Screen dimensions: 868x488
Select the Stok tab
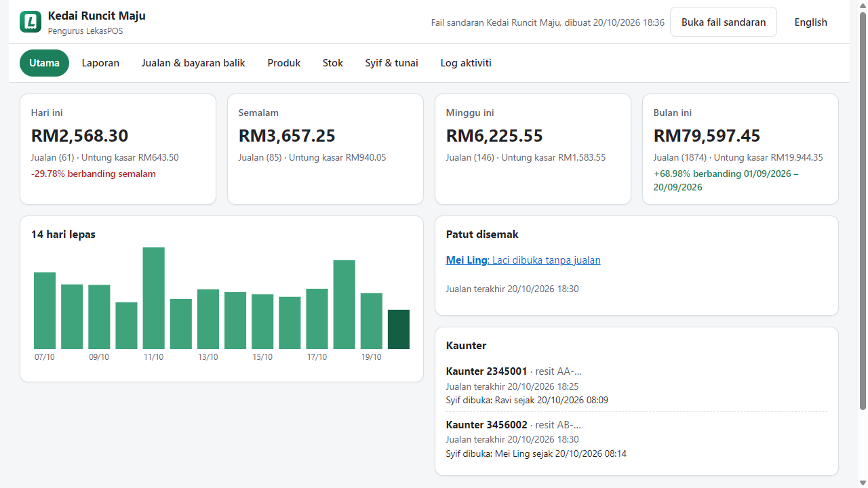(333, 63)
